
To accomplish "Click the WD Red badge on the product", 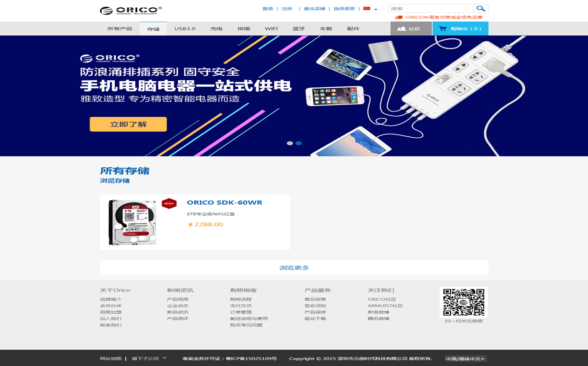I will [x=169, y=204].
